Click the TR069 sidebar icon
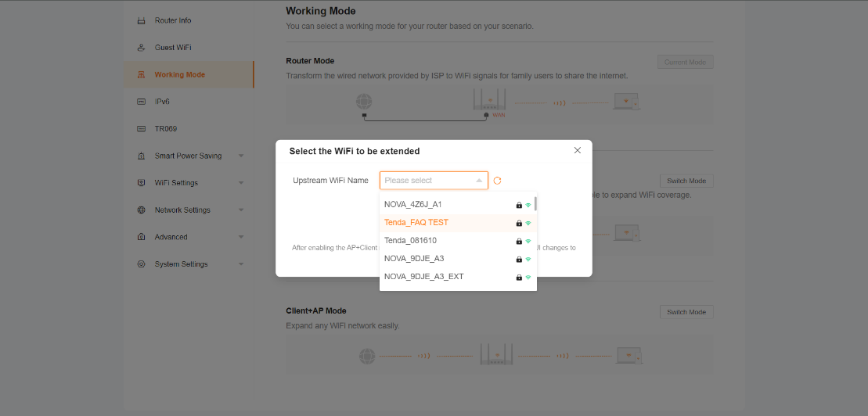The height and width of the screenshot is (416, 868). click(x=142, y=129)
